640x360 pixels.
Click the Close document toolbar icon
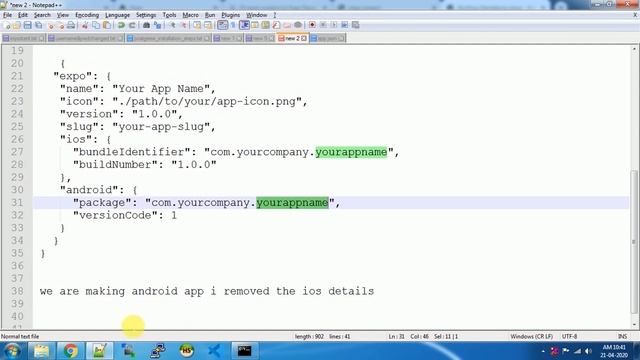51,25
